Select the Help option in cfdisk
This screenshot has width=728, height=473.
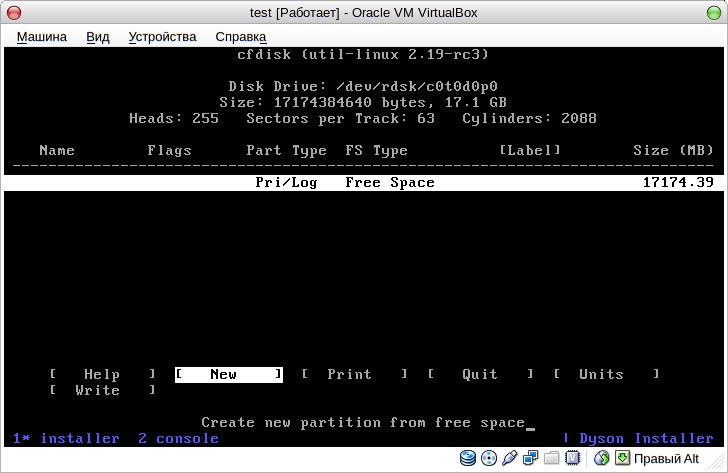tap(102, 374)
